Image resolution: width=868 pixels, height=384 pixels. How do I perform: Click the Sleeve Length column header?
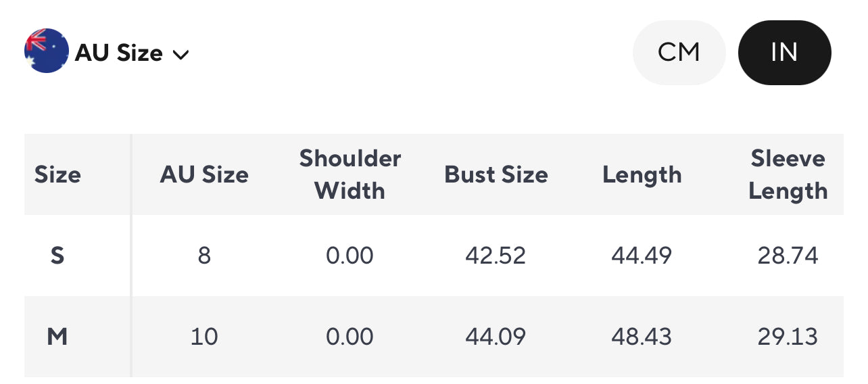[788, 174]
